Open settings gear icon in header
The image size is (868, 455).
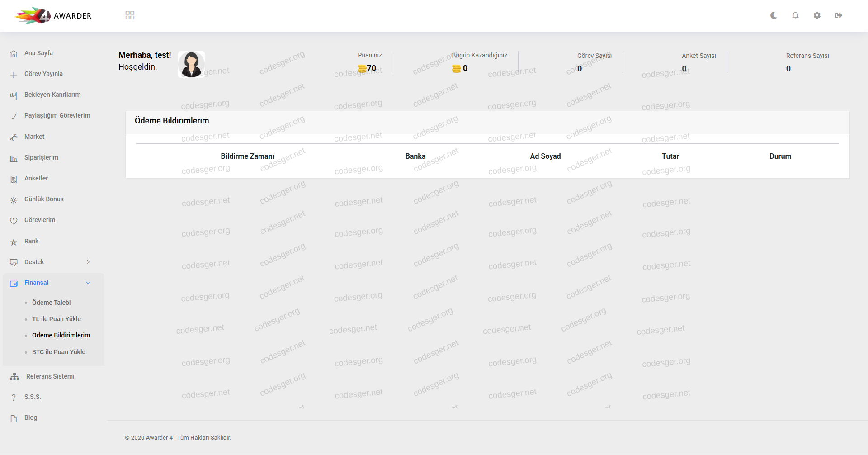click(817, 15)
